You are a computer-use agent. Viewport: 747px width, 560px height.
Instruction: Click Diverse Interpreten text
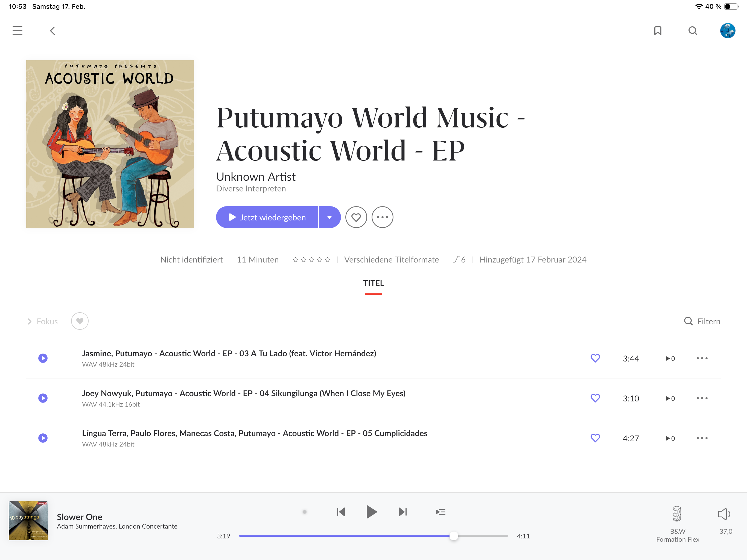[251, 188]
